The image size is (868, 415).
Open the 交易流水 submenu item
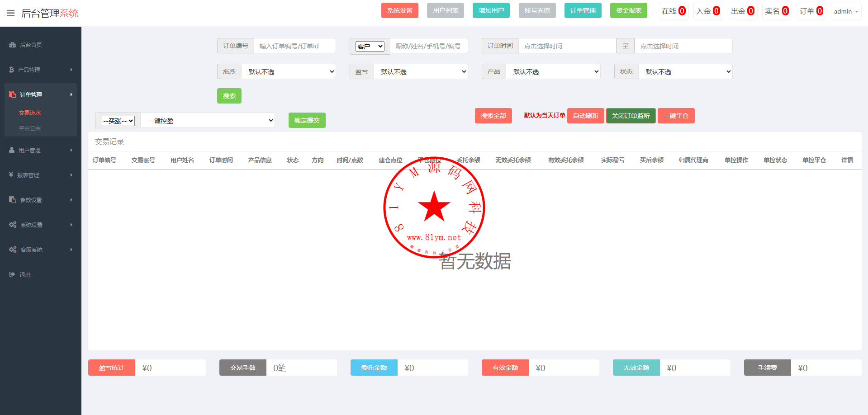point(30,113)
